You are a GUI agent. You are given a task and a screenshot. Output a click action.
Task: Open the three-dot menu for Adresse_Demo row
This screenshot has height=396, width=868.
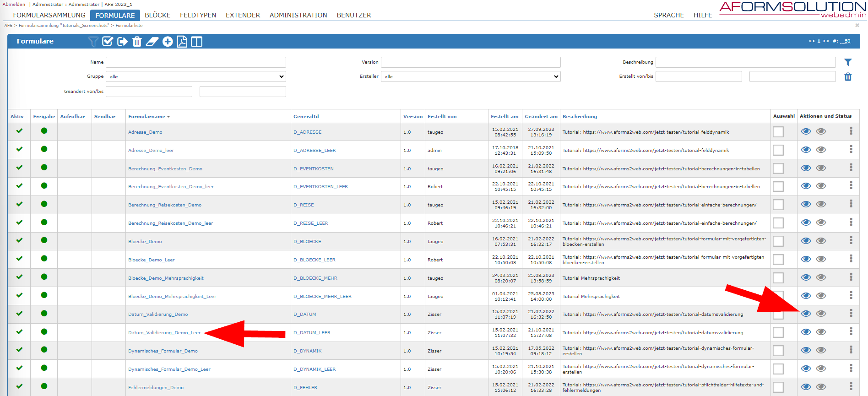point(851,131)
